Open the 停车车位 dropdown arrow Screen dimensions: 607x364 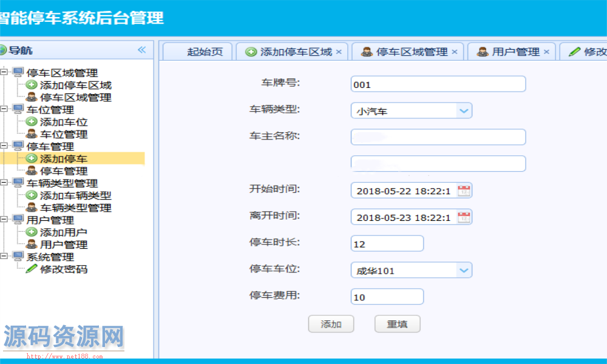464,270
